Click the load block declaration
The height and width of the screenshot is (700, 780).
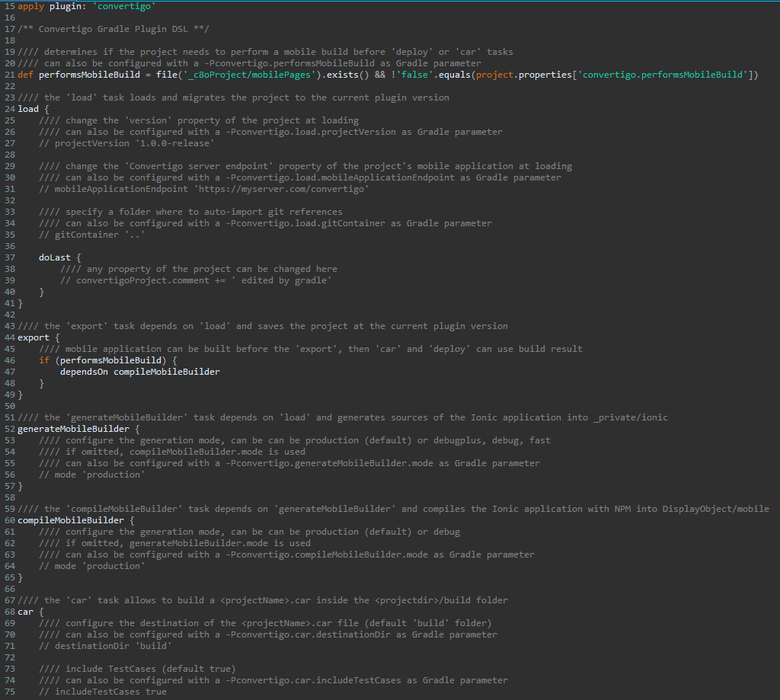[x=27, y=108]
